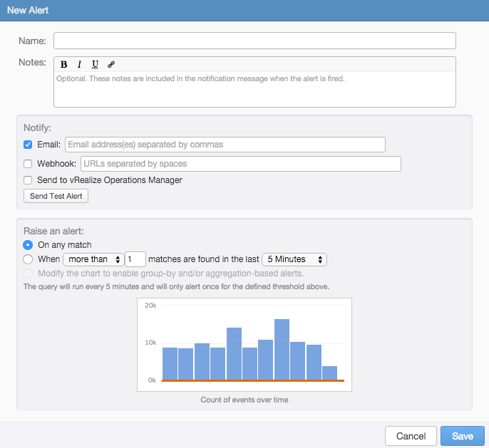Enable the Webhook notification checkbox
The height and width of the screenshot is (448, 489).
click(x=28, y=164)
